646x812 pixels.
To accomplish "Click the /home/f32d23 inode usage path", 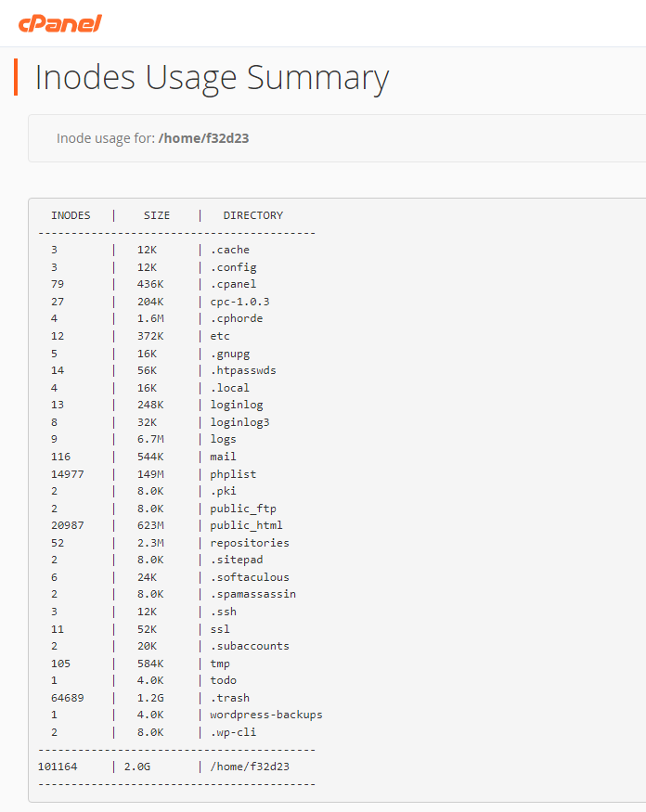I will coord(203,138).
